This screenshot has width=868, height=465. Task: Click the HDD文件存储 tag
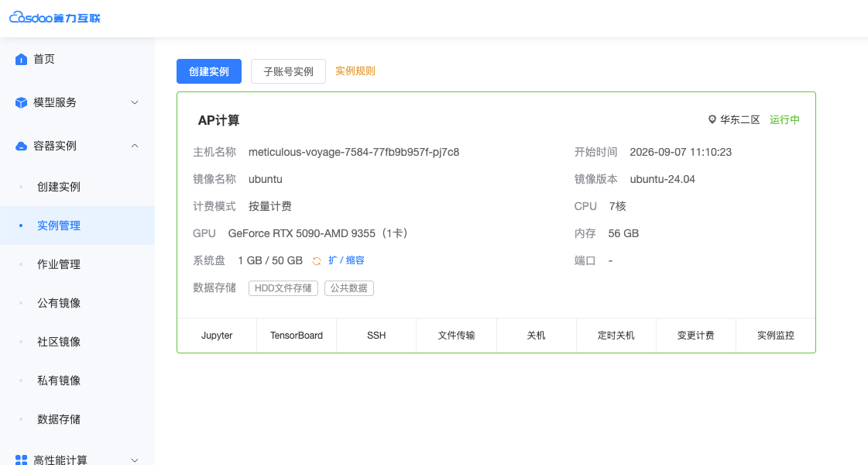point(283,288)
